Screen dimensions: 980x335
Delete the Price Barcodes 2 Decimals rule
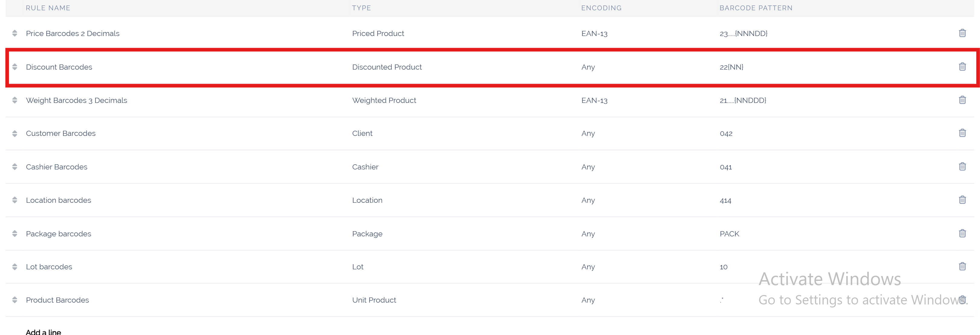click(962, 33)
